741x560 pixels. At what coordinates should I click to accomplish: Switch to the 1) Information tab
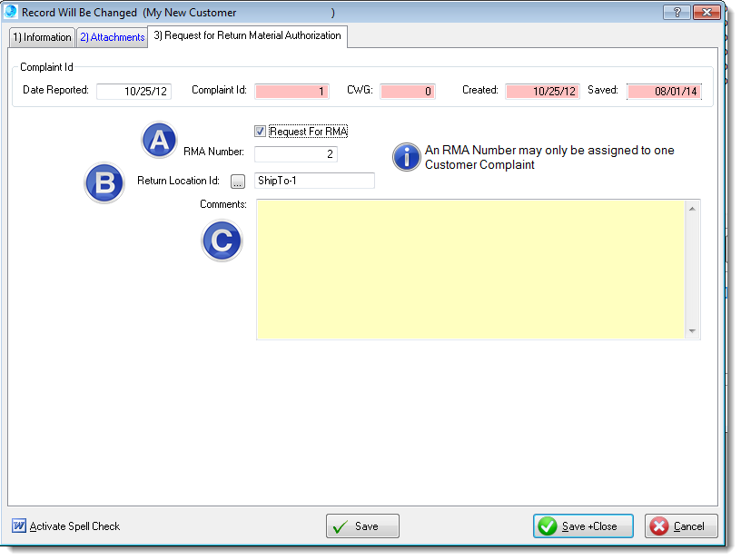click(x=42, y=37)
